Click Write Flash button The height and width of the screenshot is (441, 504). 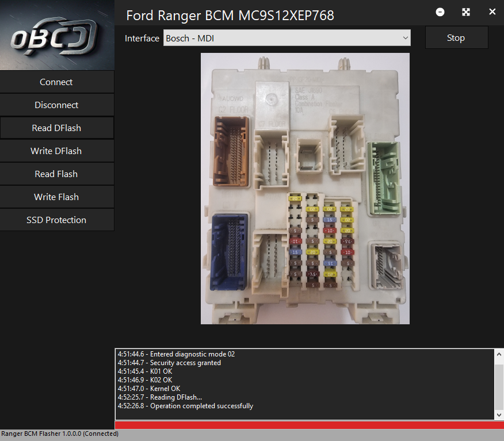click(56, 197)
